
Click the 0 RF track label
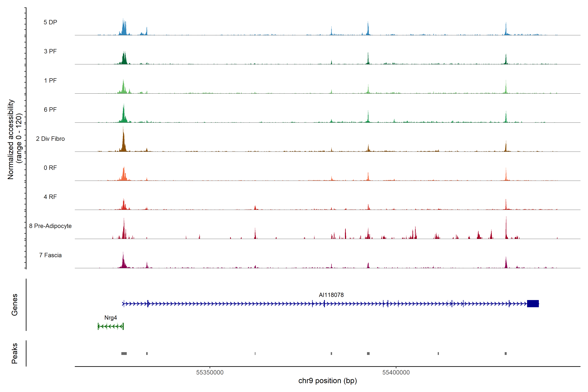point(50,168)
